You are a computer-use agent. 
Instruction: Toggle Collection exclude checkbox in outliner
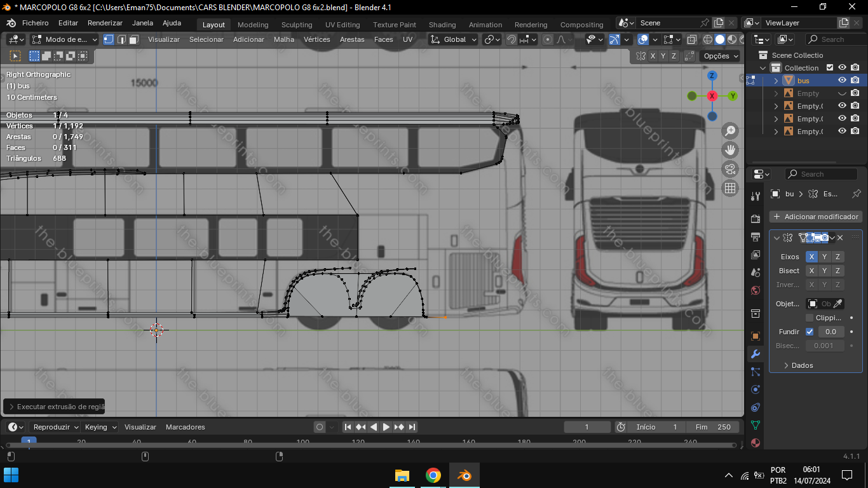829,68
